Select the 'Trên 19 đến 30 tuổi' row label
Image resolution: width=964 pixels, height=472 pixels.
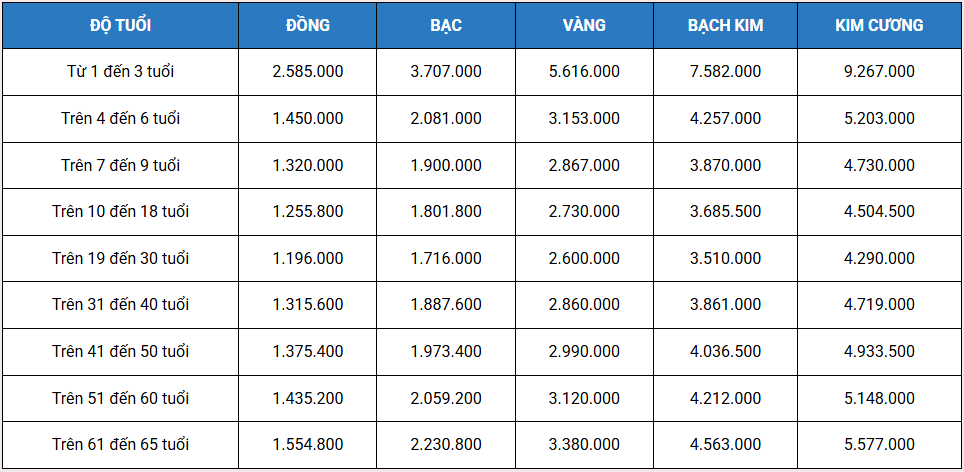pyautogui.click(x=120, y=258)
